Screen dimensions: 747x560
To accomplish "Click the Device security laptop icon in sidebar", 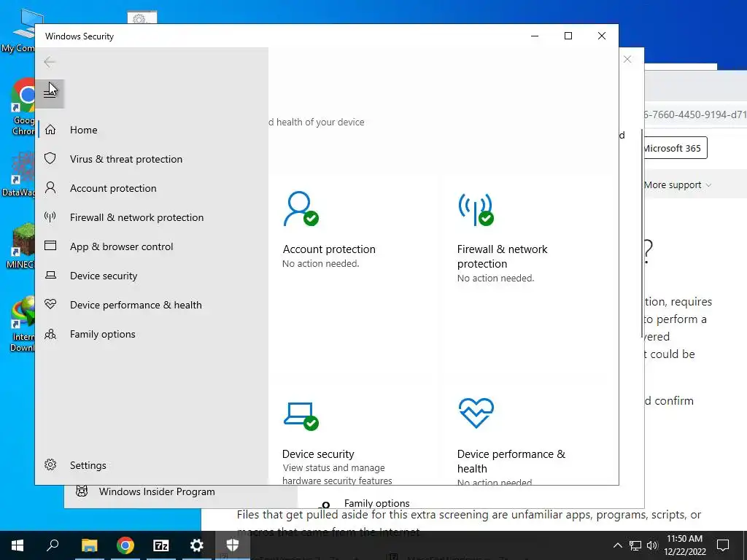I will [x=50, y=275].
